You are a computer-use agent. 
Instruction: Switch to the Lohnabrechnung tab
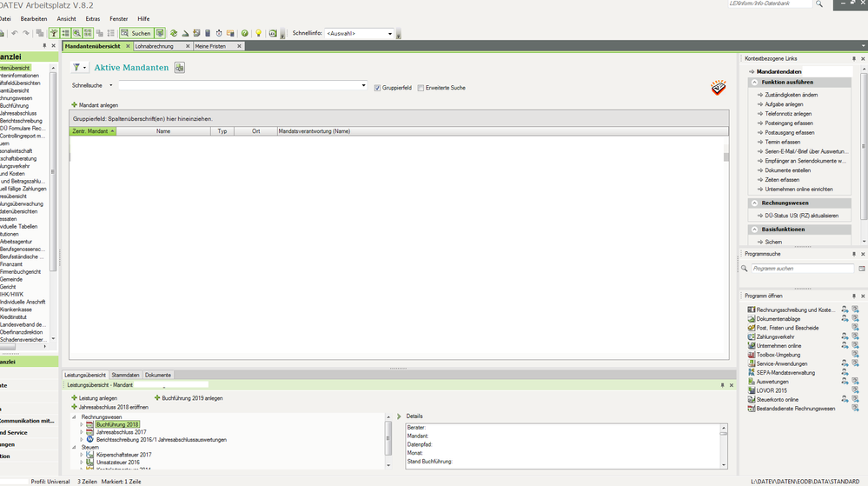[x=155, y=47]
